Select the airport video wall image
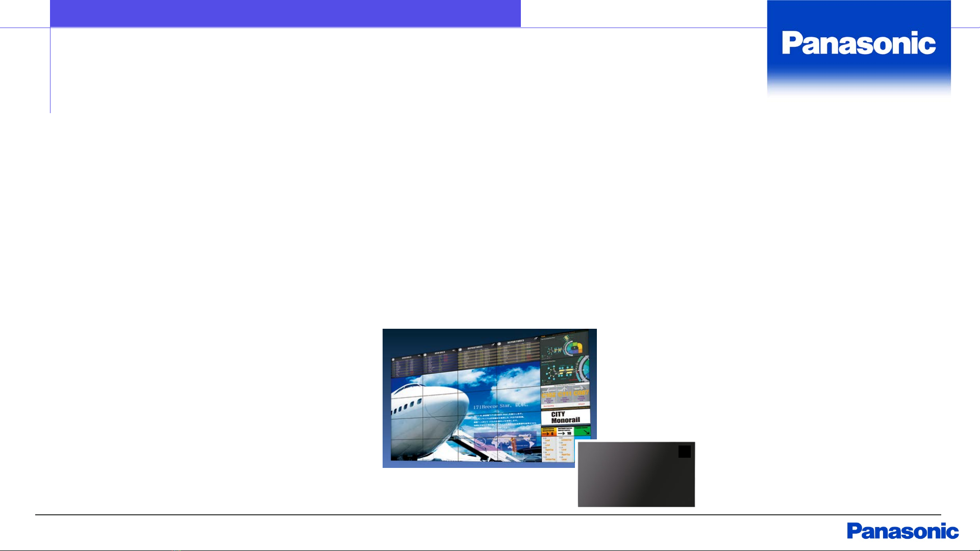Screen dimensions: 980x551 489,398
